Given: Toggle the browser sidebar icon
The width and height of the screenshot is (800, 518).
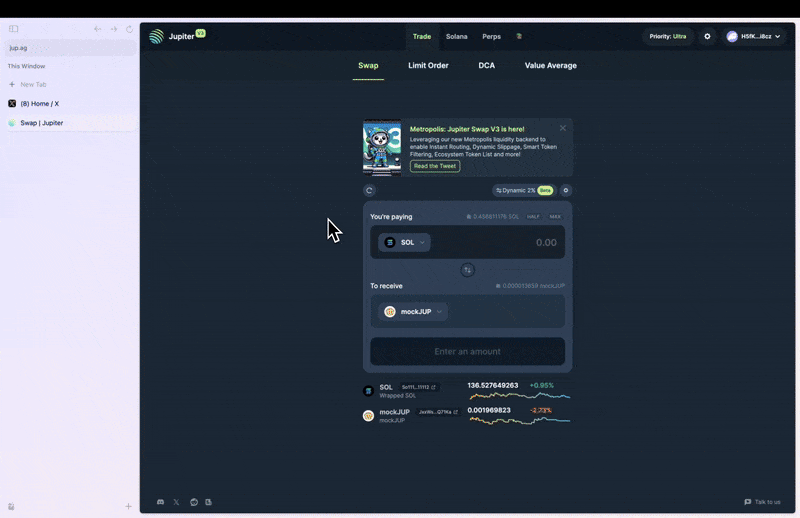Looking at the screenshot, I should (x=14, y=29).
